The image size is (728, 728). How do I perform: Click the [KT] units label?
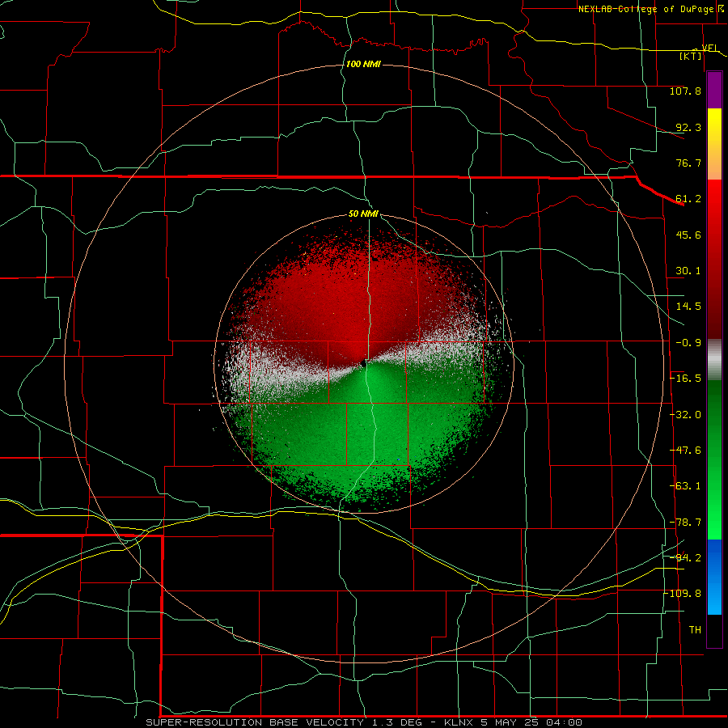[690, 56]
